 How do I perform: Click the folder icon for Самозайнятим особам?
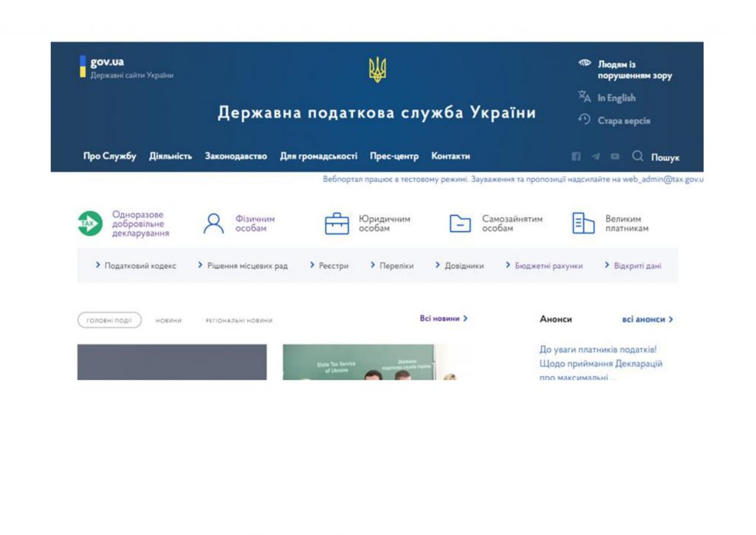[x=460, y=223]
